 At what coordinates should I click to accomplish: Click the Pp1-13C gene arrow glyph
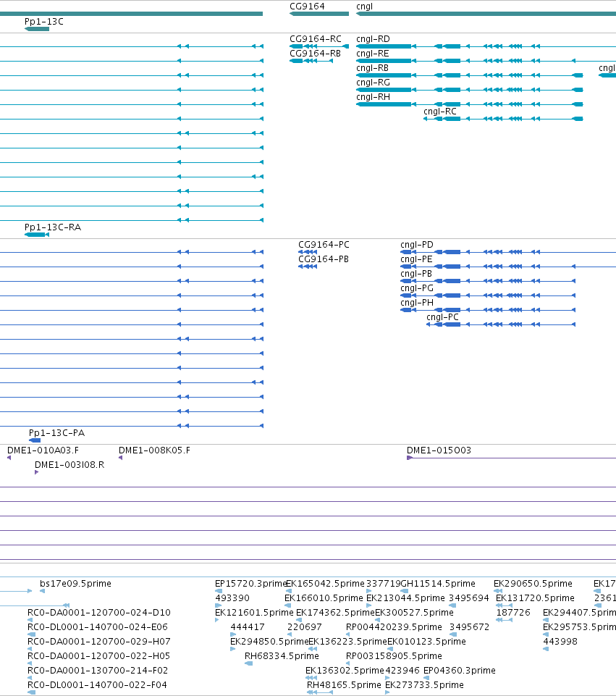click(x=37, y=29)
